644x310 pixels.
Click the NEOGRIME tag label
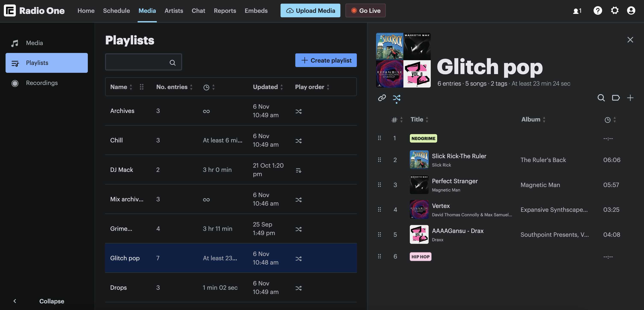[x=423, y=138]
